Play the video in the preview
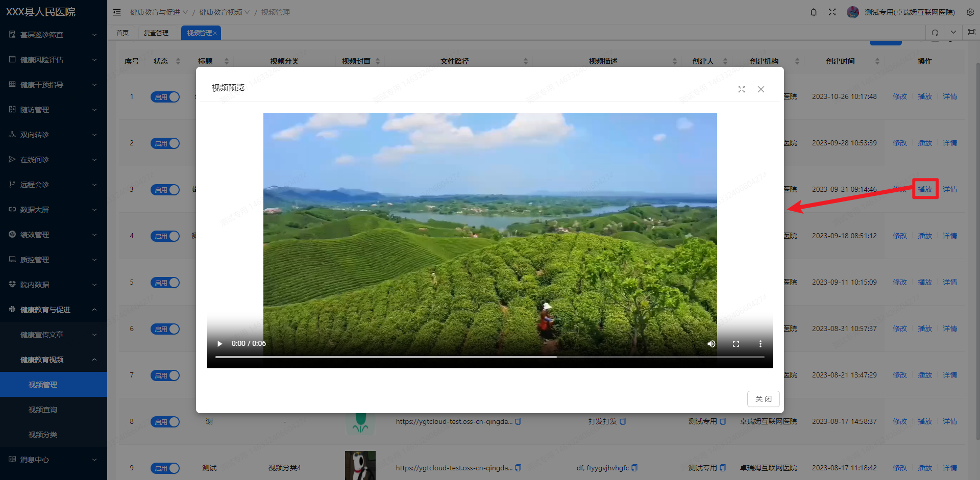 [220, 344]
